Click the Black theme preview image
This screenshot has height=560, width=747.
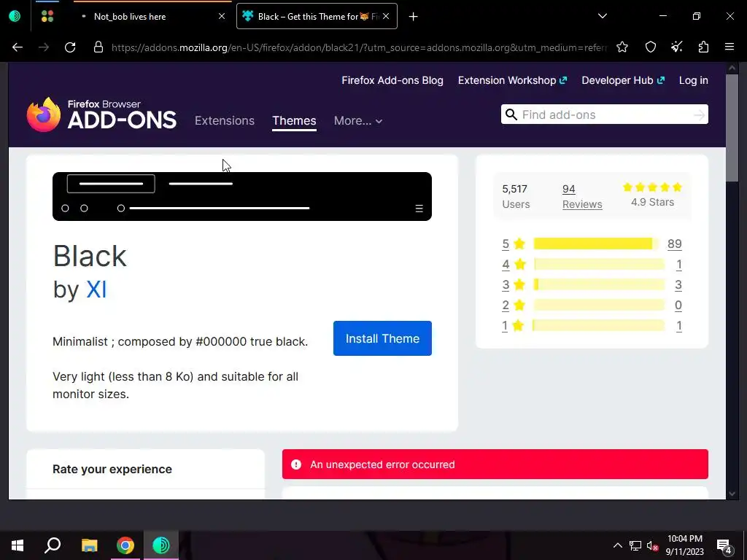click(242, 196)
